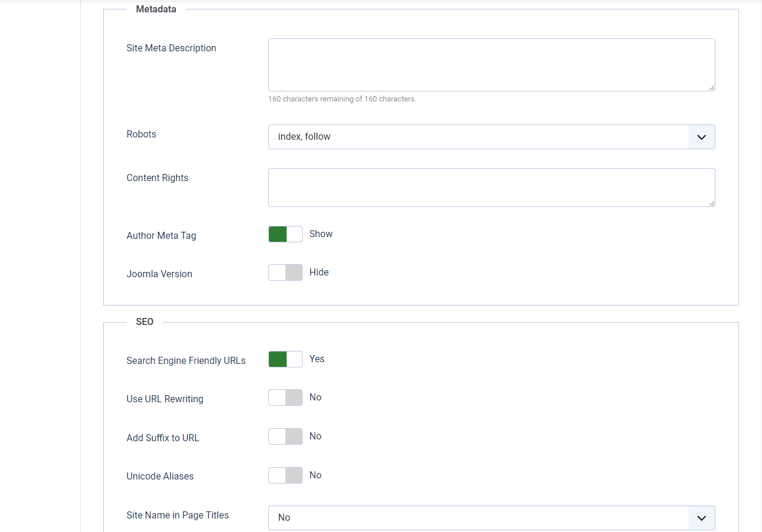Click the Content Rights label
This screenshot has width=762, height=532.
click(157, 178)
